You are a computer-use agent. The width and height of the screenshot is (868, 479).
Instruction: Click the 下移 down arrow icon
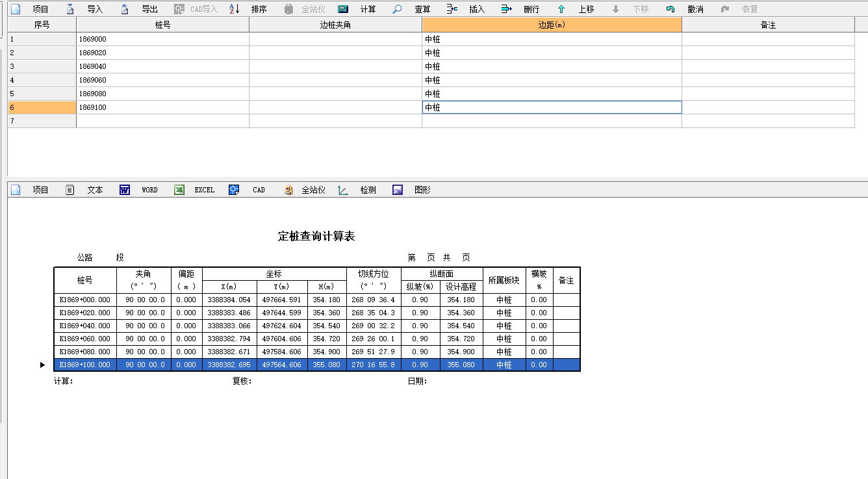pyautogui.click(x=616, y=9)
